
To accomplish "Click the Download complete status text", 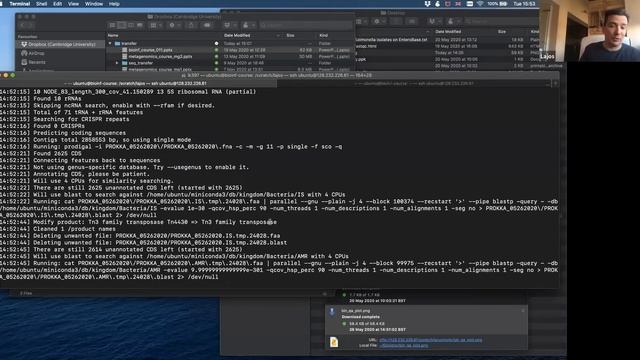I will 360,317.
